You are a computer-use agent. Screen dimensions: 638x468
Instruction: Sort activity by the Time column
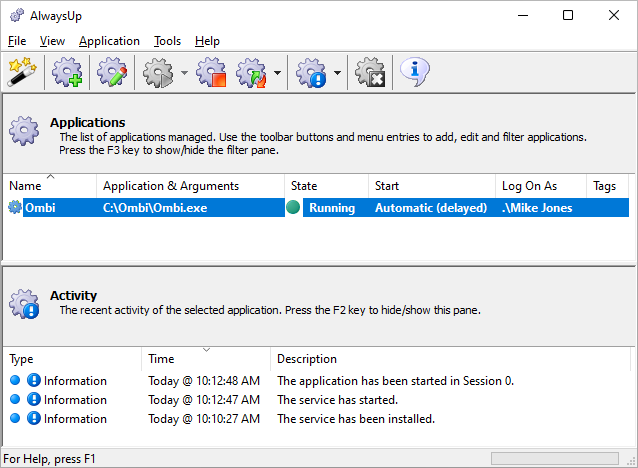point(206,359)
